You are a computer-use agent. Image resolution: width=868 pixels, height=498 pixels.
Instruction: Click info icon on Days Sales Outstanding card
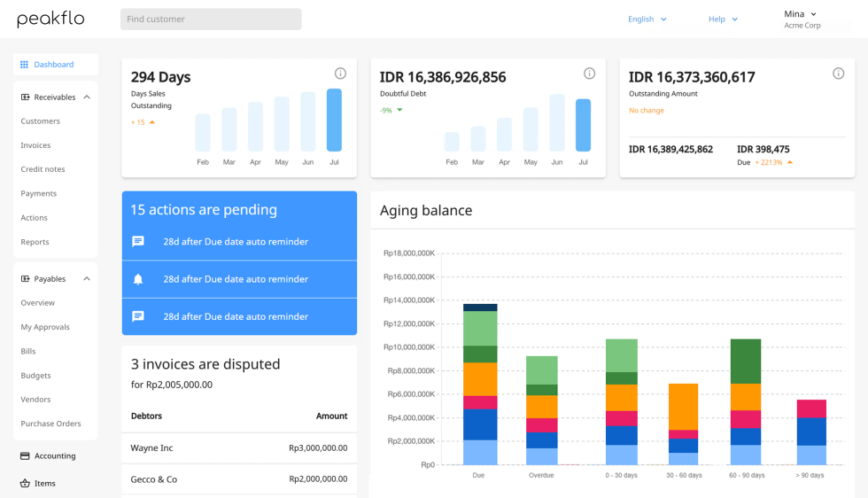tap(340, 74)
